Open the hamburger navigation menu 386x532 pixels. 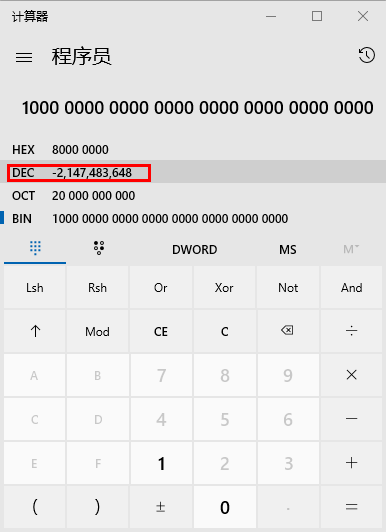pyautogui.click(x=24, y=57)
